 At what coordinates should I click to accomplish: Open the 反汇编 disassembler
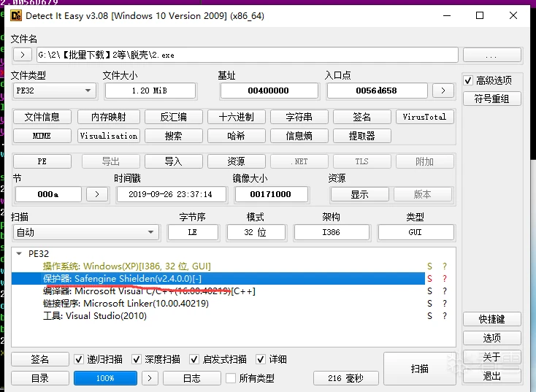coord(173,117)
